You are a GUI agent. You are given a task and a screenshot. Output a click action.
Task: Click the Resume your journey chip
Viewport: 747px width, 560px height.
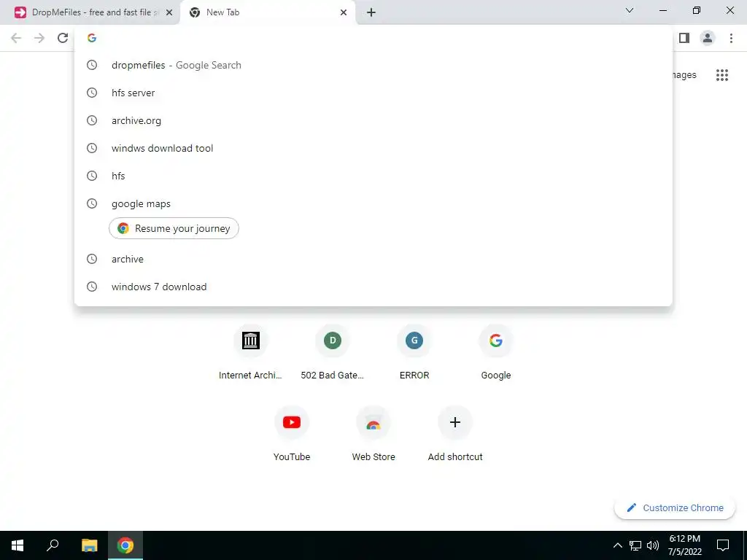174,228
